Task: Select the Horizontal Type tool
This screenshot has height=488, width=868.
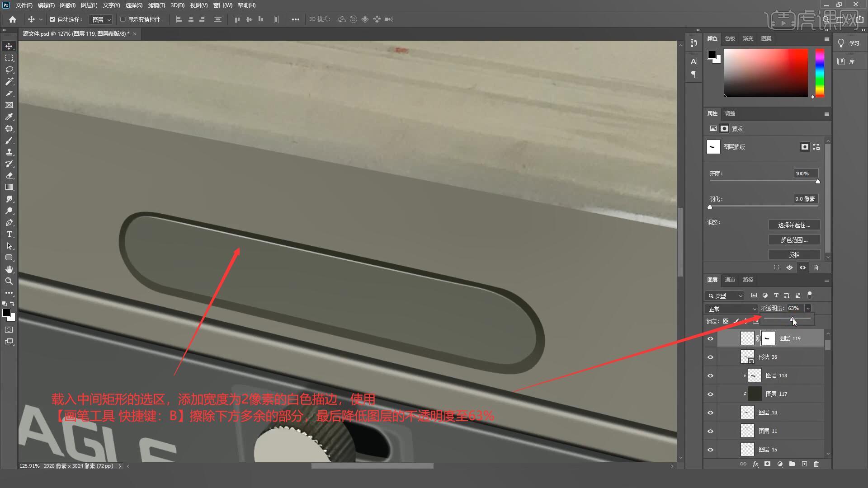Action: (9, 235)
